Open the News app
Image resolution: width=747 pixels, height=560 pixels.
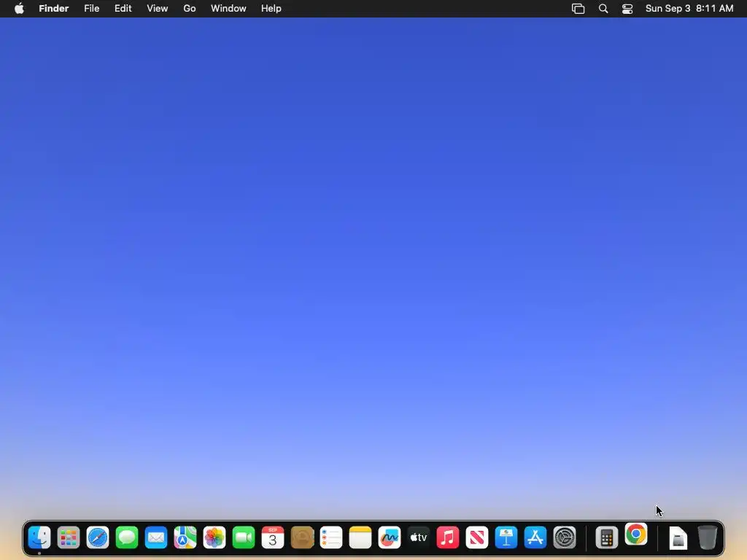tap(477, 538)
